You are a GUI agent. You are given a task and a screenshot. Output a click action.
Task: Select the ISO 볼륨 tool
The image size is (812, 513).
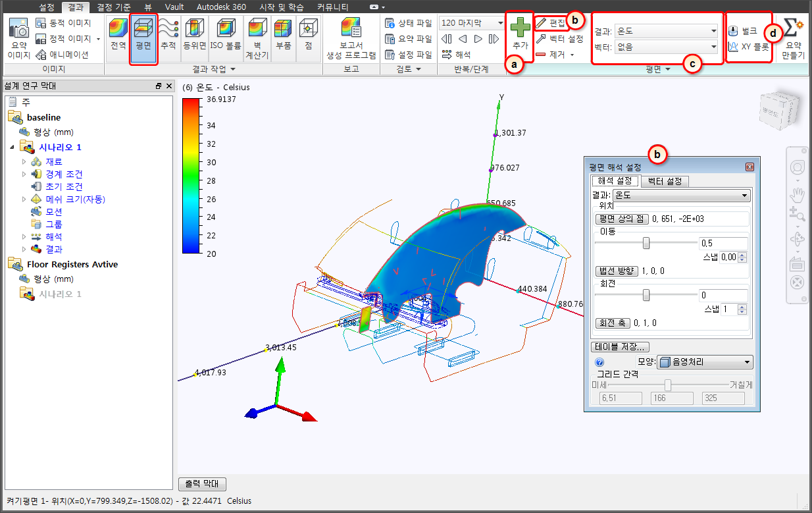tap(226, 39)
